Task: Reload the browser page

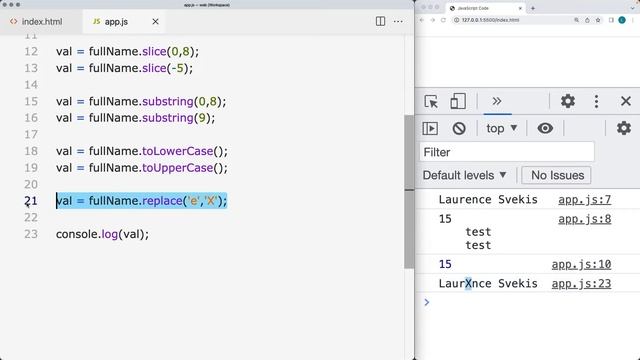Action: (x=443, y=20)
